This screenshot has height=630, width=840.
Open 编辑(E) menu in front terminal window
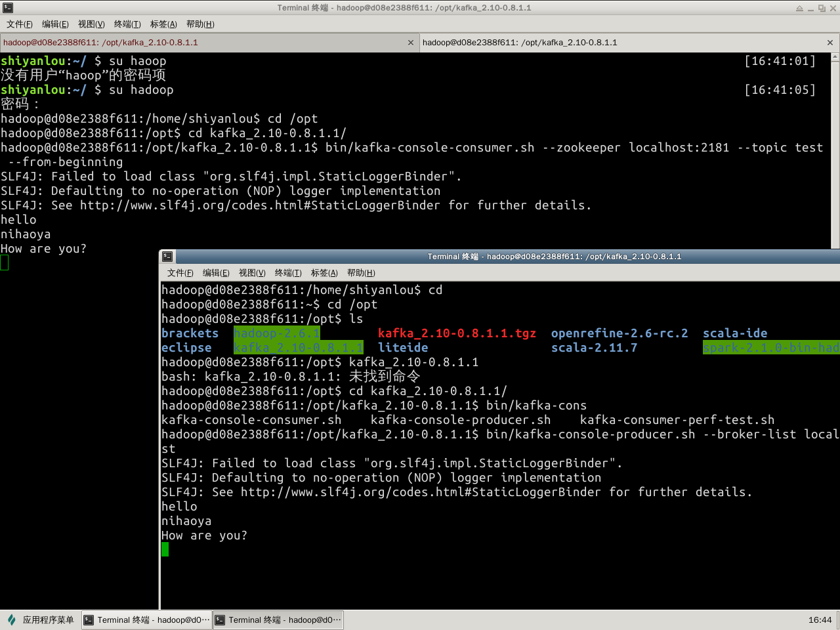point(216,273)
